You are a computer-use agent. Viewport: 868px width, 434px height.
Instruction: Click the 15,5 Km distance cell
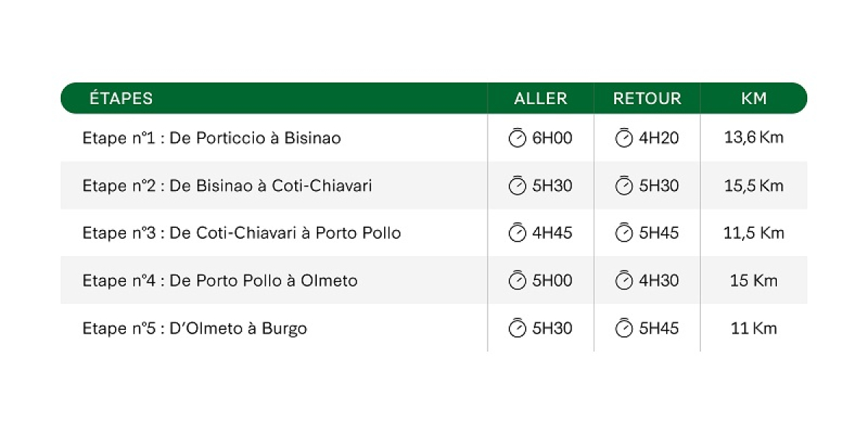tap(754, 185)
